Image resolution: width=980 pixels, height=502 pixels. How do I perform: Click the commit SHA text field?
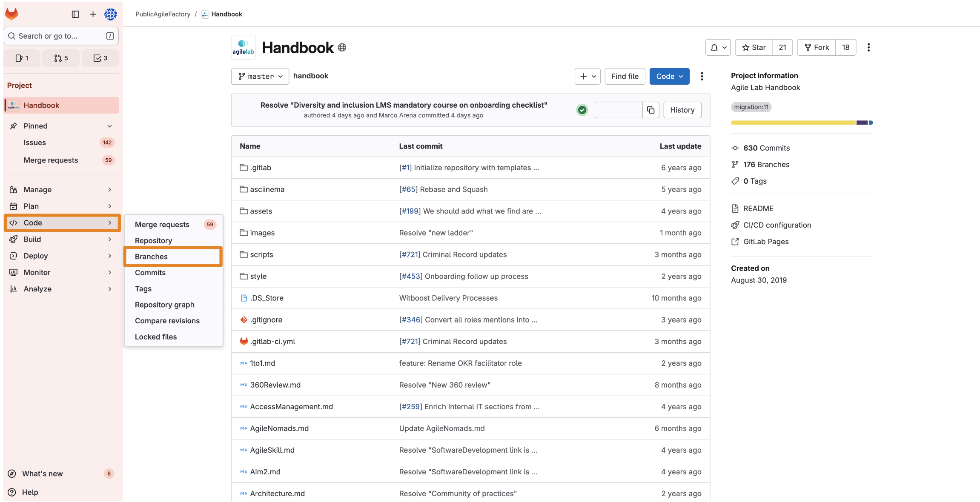click(618, 110)
